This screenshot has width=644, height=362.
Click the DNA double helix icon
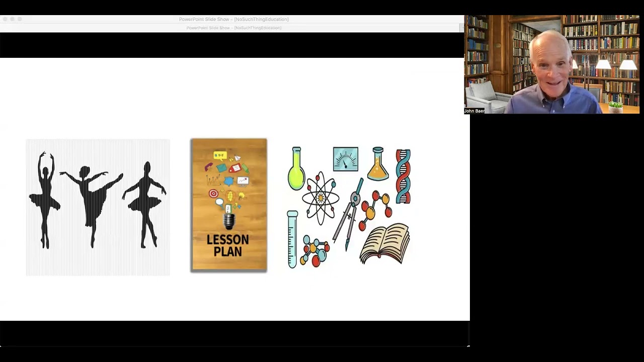(403, 176)
